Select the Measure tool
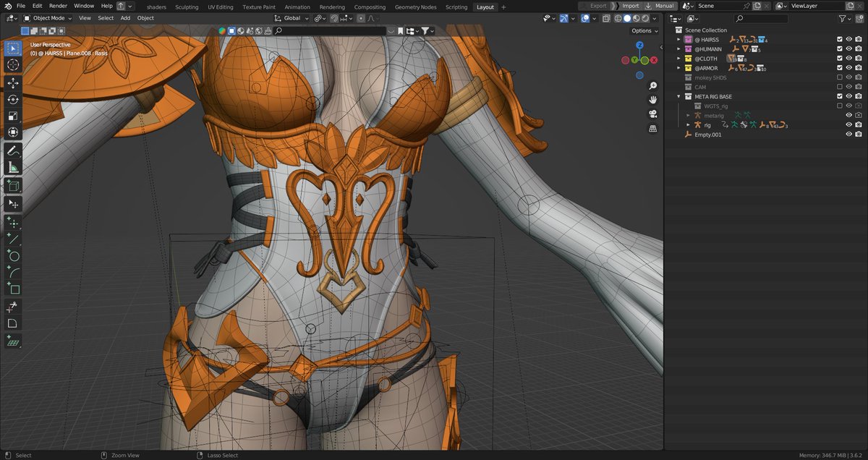The width and height of the screenshot is (868, 460). pos(13,168)
